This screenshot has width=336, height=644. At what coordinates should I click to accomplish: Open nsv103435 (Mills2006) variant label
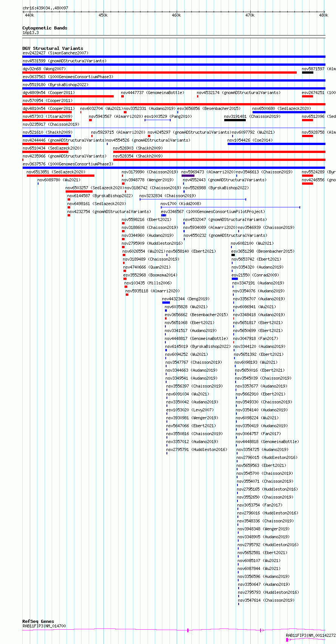click(148, 283)
